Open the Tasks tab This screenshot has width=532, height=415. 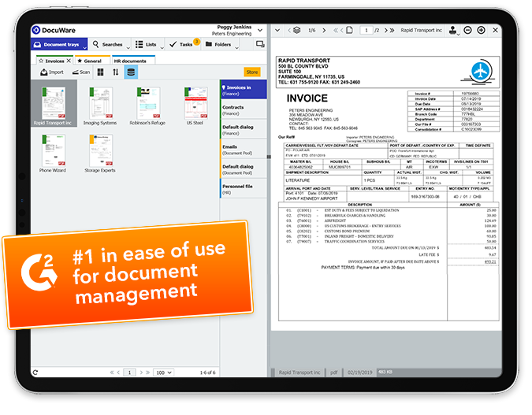coord(180,44)
